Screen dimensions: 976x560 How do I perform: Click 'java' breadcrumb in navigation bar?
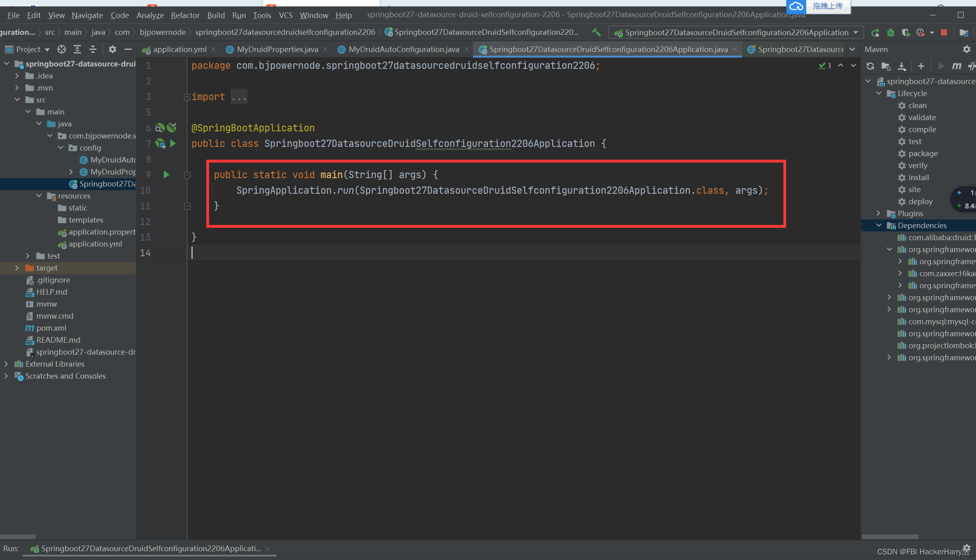(x=98, y=32)
